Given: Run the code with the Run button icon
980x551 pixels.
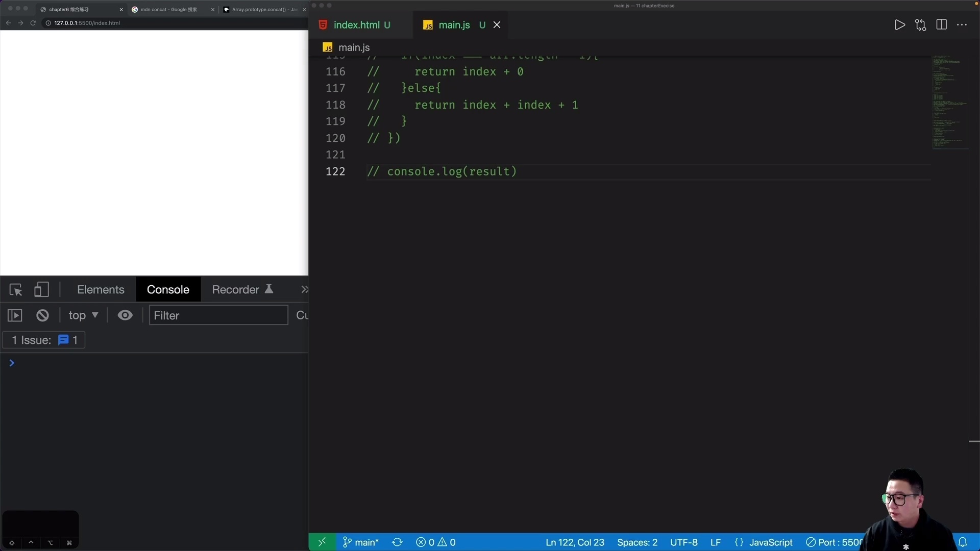Looking at the screenshot, I should point(900,24).
